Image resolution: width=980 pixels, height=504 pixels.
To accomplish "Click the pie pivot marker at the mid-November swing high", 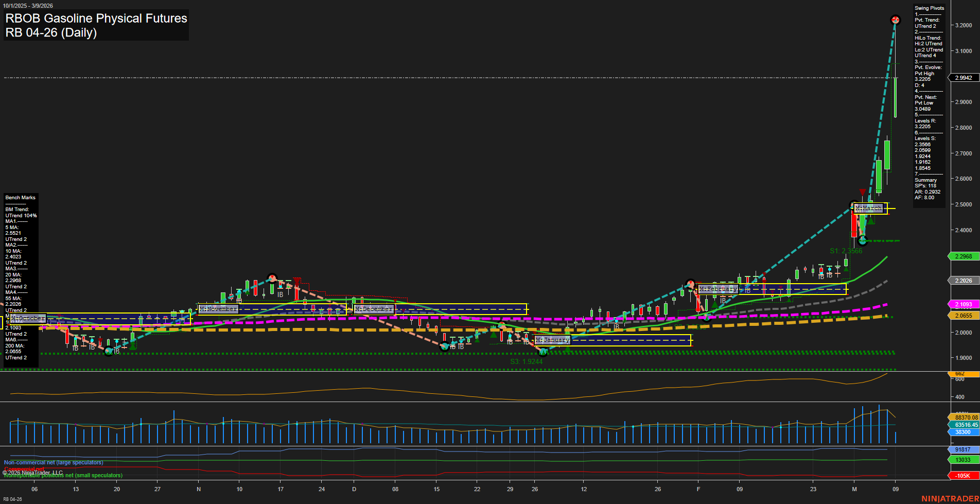I will click(x=272, y=277).
